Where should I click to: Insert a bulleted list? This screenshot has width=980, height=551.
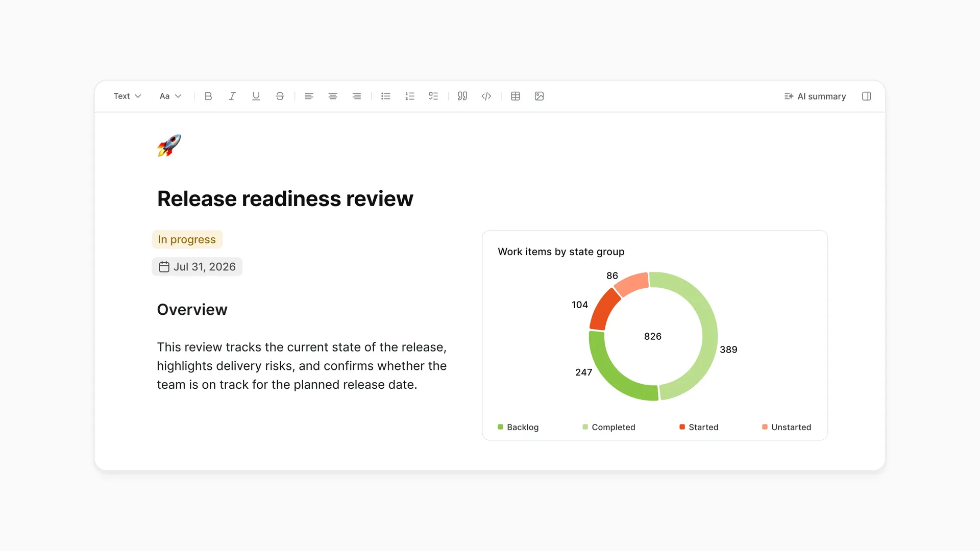tap(386, 96)
